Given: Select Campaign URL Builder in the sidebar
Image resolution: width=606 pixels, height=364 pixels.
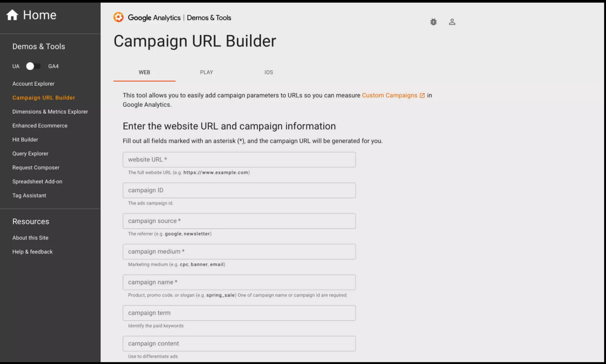Looking at the screenshot, I should (43, 97).
